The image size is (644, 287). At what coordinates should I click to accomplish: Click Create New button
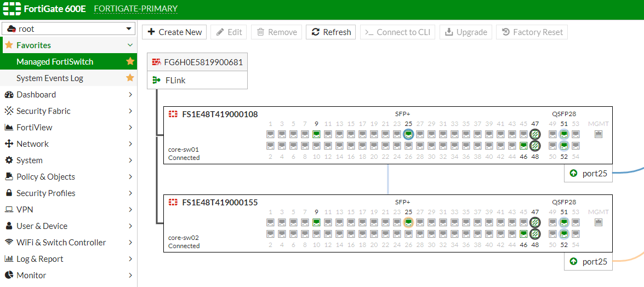(x=174, y=32)
